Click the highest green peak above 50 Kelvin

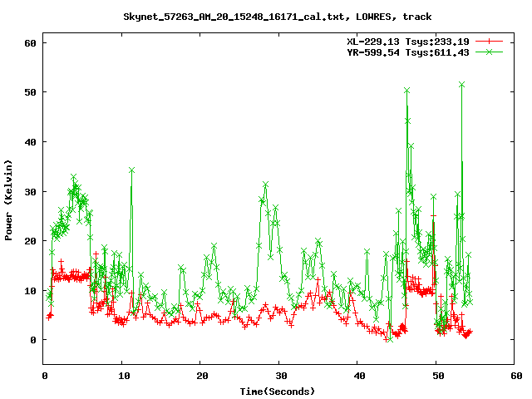point(461,85)
